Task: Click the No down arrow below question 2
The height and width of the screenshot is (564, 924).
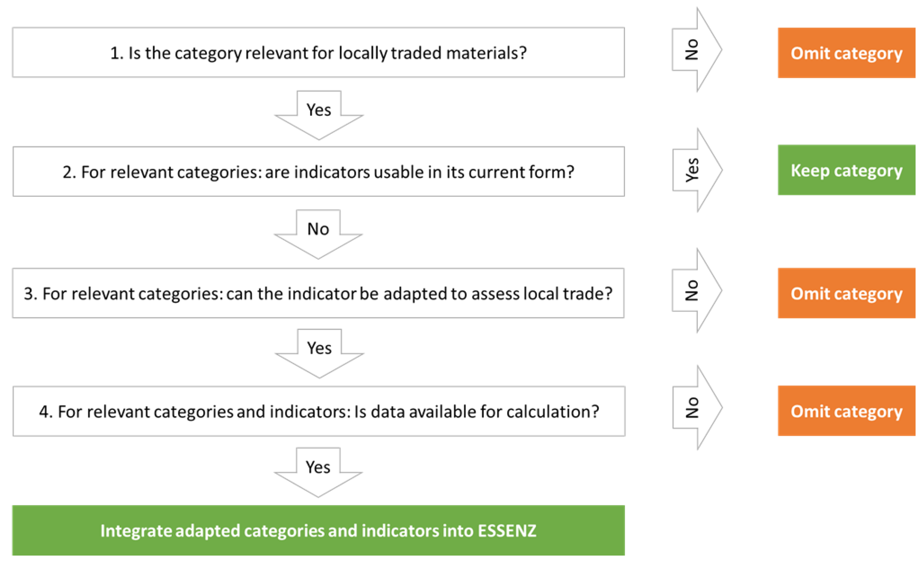Action: 318,233
